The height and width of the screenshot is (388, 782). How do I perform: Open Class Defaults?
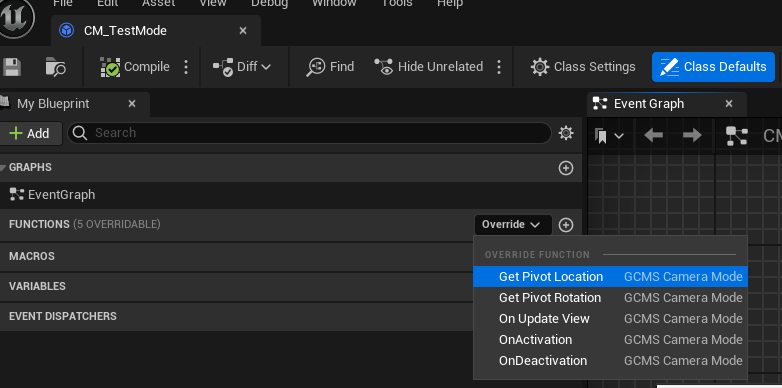(713, 67)
